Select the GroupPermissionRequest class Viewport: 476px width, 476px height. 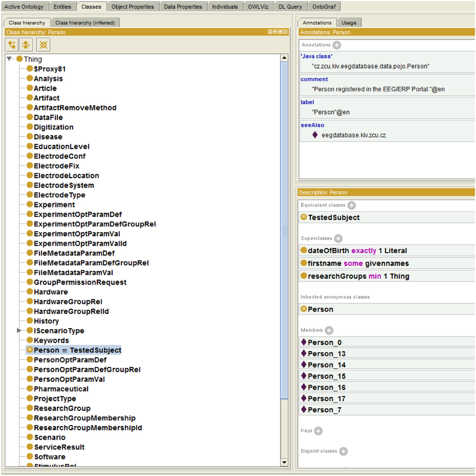[80, 282]
